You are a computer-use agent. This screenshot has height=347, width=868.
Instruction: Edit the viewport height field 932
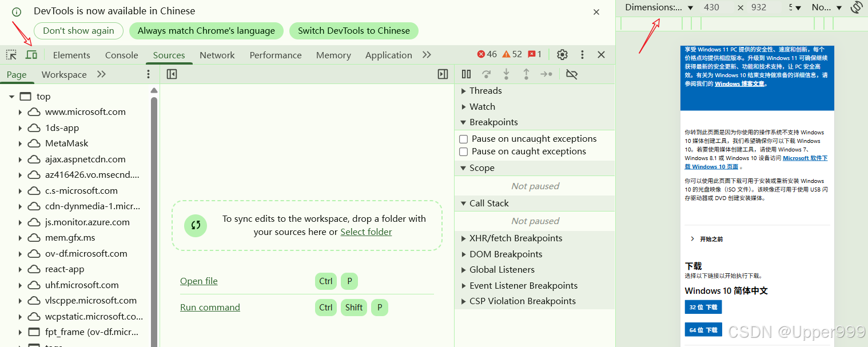click(x=763, y=7)
